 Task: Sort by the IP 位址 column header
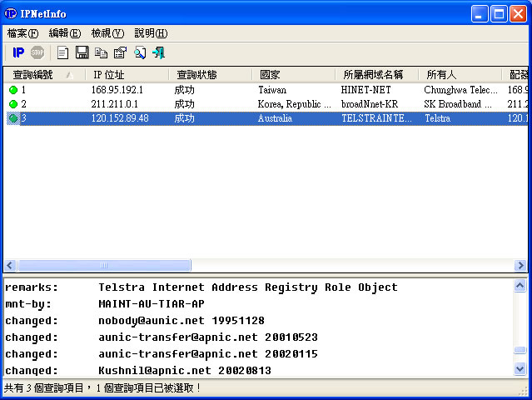click(x=127, y=74)
